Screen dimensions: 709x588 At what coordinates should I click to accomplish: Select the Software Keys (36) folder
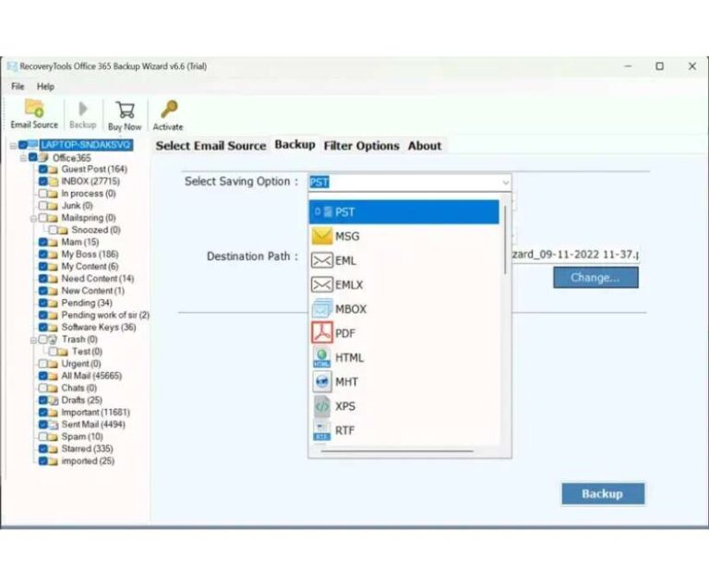(x=99, y=327)
